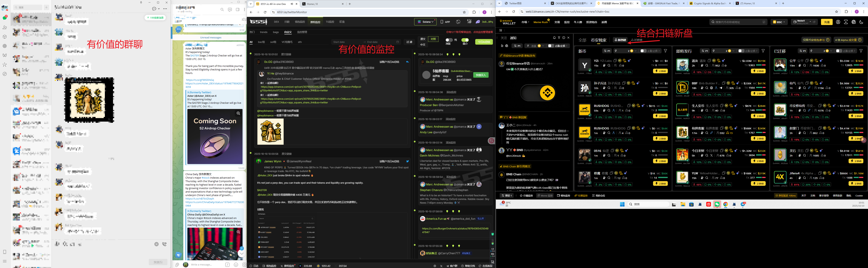Click the filter funnel icon in 新币 column
The width and height of the screenshot is (868, 268).
665,51
